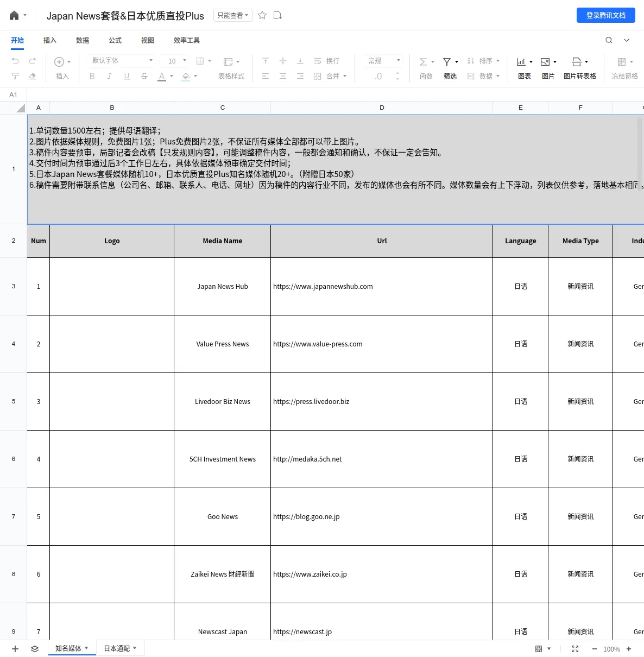
Task: Open the view-only (只能查看) permission dropdown
Action: [x=233, y=15]
